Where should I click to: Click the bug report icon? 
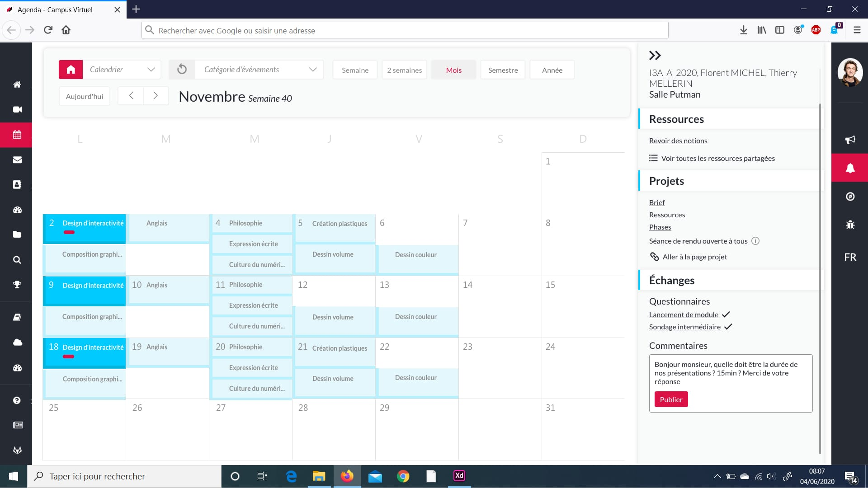(x=850, y=225)
